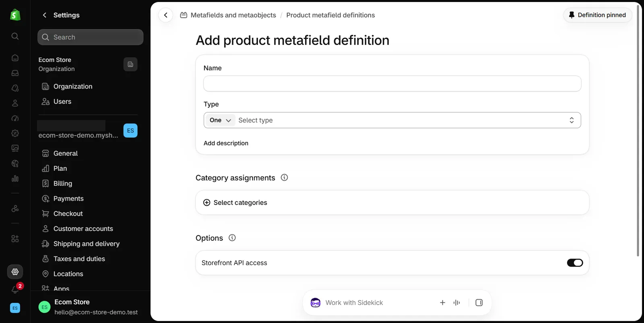Open the Products tag icon in rail
Image resolution: width=644 pixels, height=323 pixels.
15,88
